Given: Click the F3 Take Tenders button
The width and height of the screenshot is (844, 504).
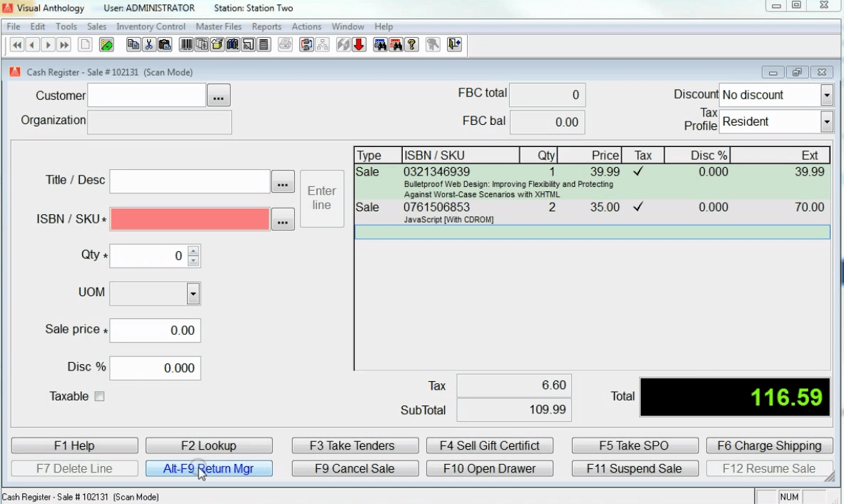Looking at the screenshot, I should pyautogui.click(x=355, y=445).
